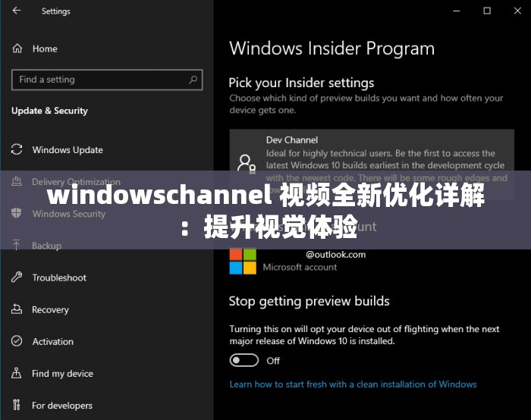Viewport: 531px width, 420px height.
Task: Open the Recovery section
Action: point(51,309)
